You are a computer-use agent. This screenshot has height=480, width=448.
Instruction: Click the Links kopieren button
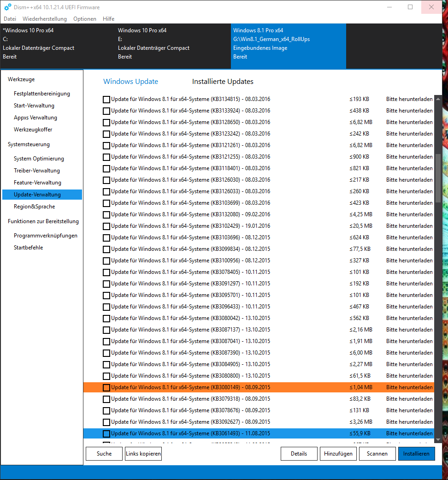coord(143,454)
